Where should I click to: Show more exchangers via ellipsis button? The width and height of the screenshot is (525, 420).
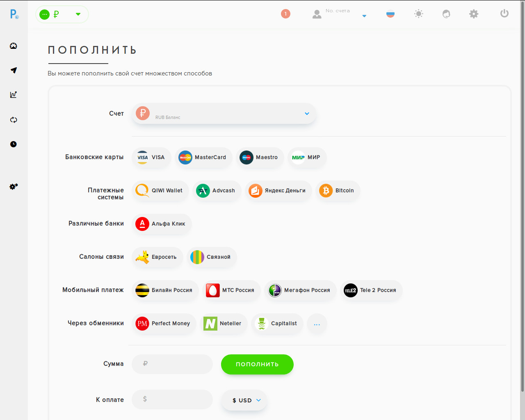pos(317,324)
